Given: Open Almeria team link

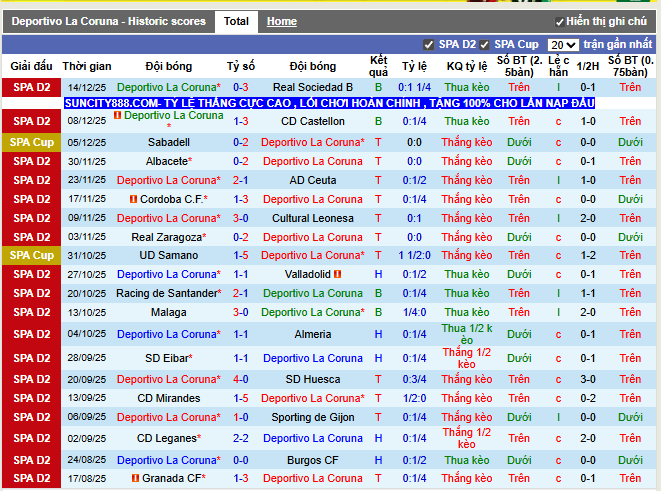Looking at the screenshot, I should pyautogui.click(x=312, y=334).
